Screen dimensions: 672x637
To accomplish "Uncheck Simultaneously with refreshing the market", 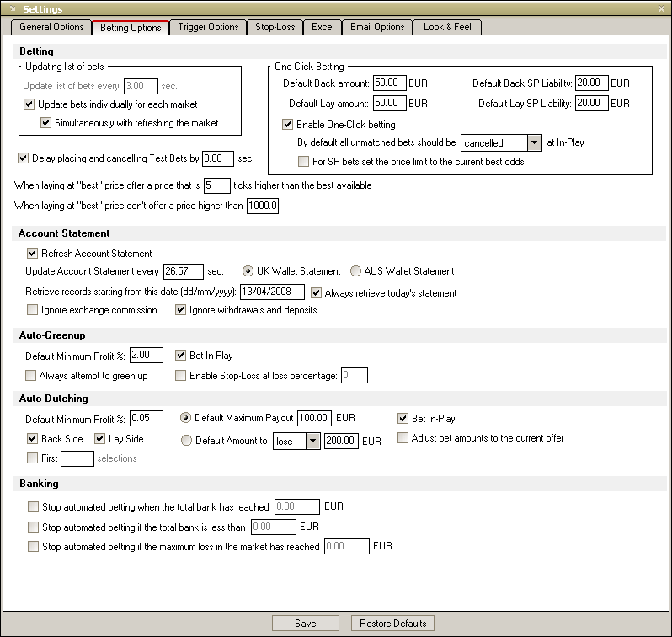I will pyautogui.click(x=45, y=123).
